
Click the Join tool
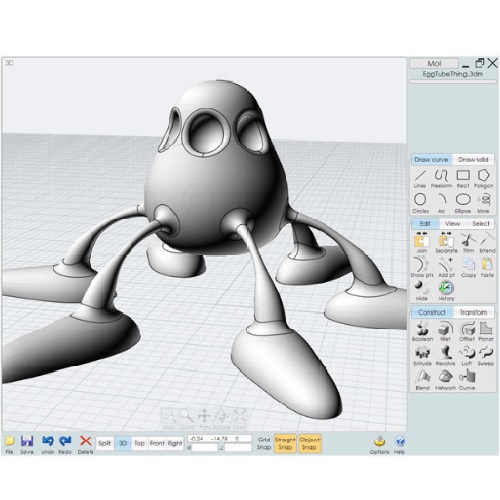click(x=421, y=243)
